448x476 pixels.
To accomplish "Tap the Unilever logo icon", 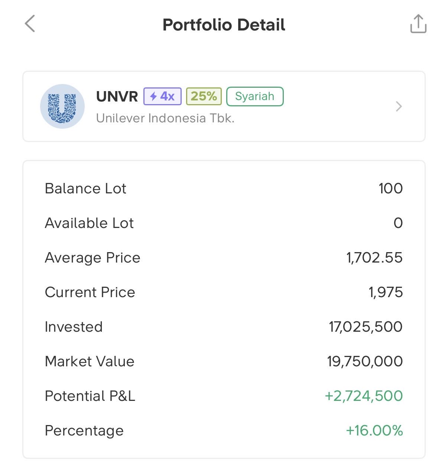I will (x=62, y=106).
